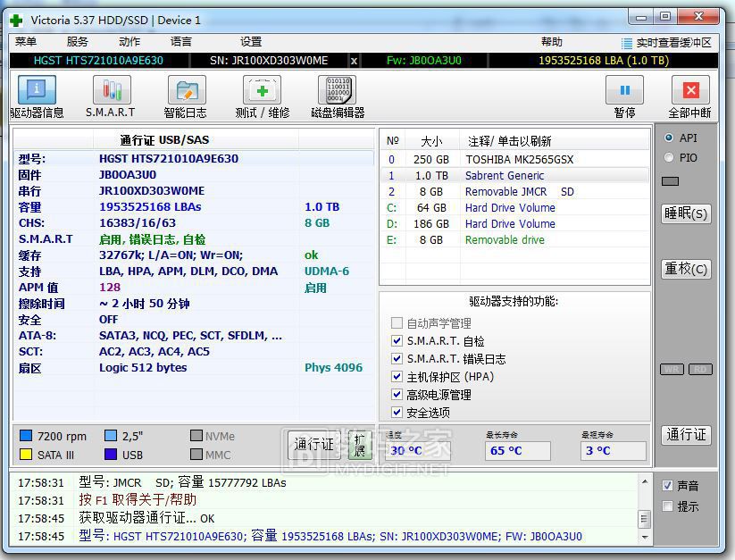Click the log scrollbar thumb

point(645,518)
